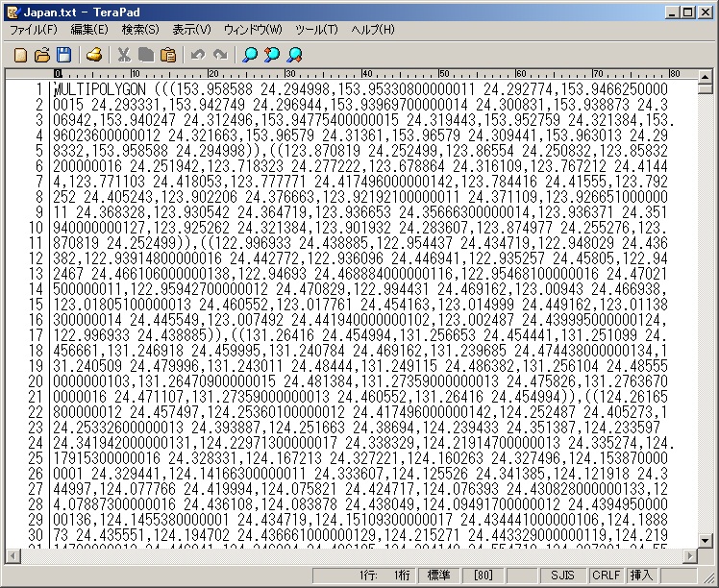Click the Redo arrow icon
Image resolution: width=719 pixels, height=588 pixels.
[x=220, y=55]
